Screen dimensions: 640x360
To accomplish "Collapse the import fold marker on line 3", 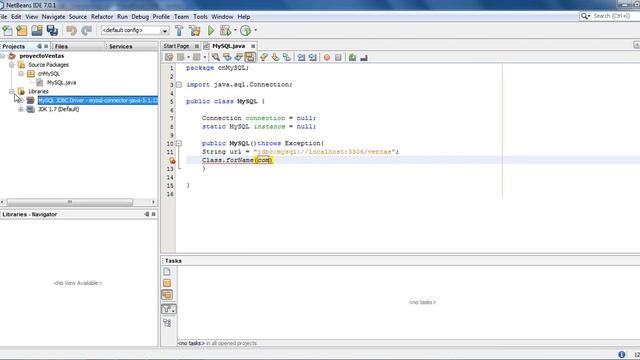I will coord(179,85).
